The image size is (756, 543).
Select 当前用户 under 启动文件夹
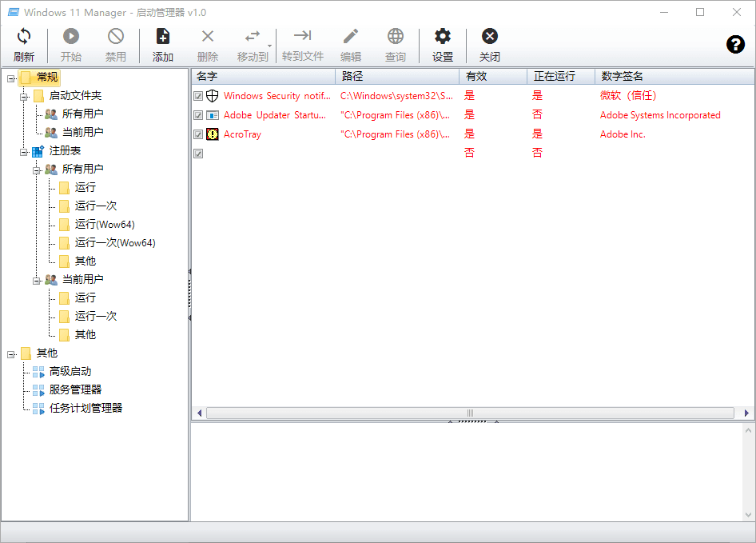(82, 132)
